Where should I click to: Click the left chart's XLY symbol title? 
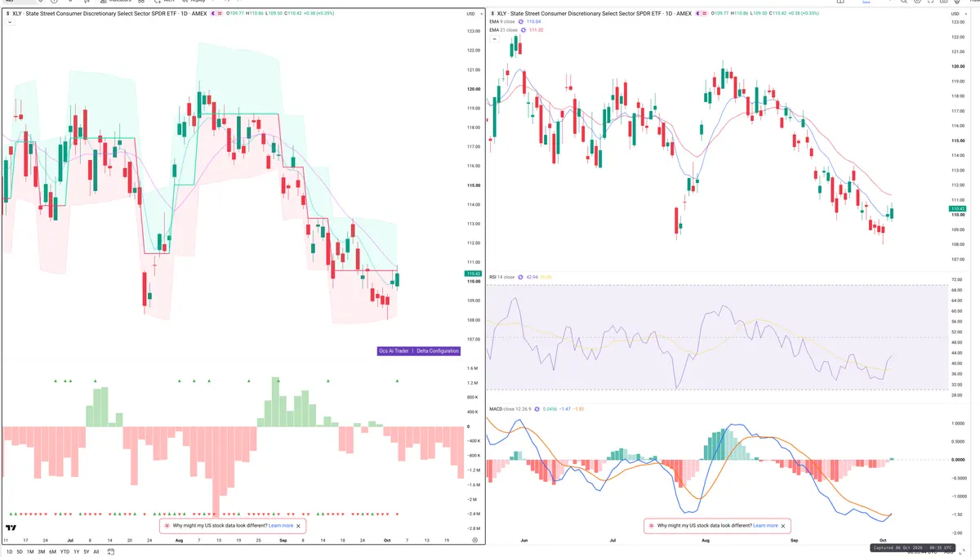109,14
